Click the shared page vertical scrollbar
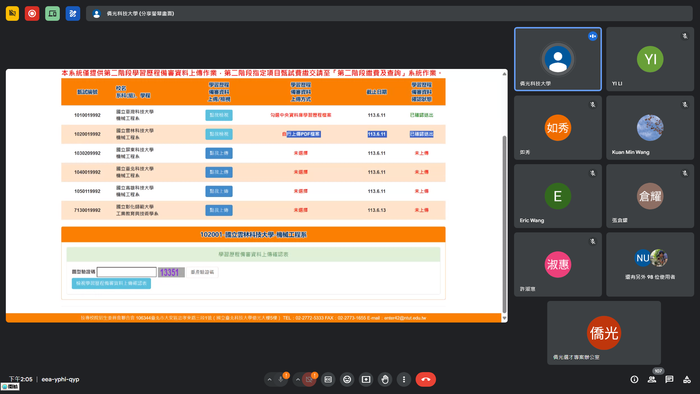The image size is (700, 394). 504,223
